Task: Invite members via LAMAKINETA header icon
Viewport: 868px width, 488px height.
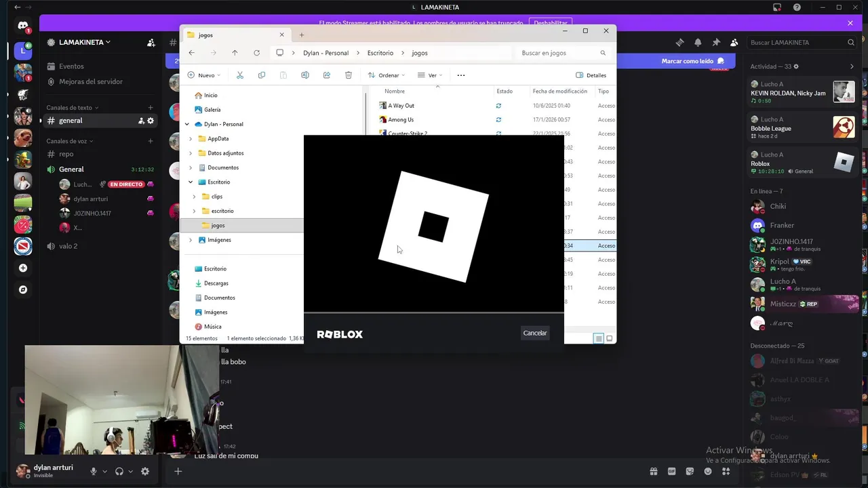Action: (x=151, y=42)
